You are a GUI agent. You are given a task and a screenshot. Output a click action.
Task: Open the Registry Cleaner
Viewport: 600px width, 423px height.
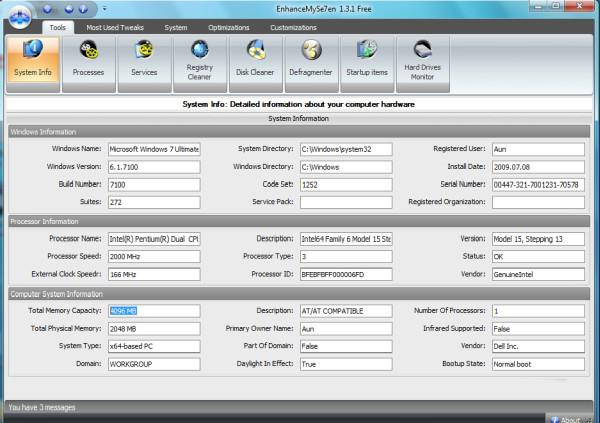pyautogui.click(x=199, y=63)
